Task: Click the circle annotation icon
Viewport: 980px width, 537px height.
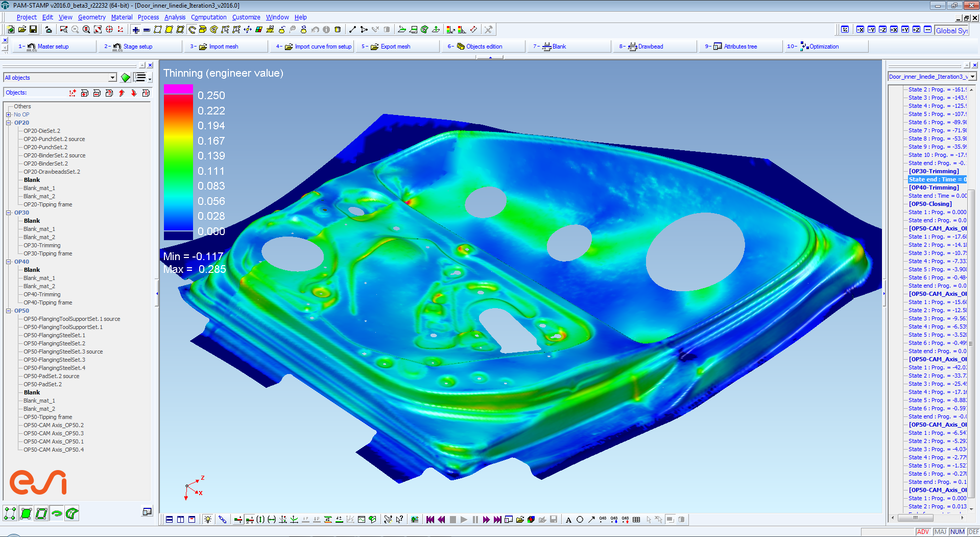Action: (x=580, y=520)
